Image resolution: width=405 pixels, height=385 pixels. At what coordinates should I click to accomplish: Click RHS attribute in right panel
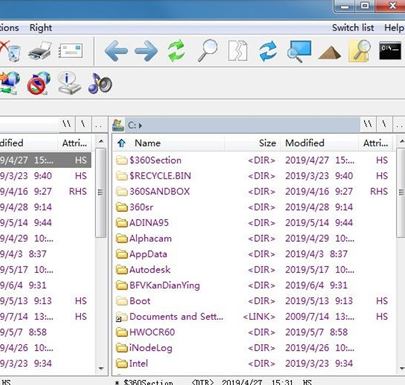pyautogui.click(x=379, y=191)
